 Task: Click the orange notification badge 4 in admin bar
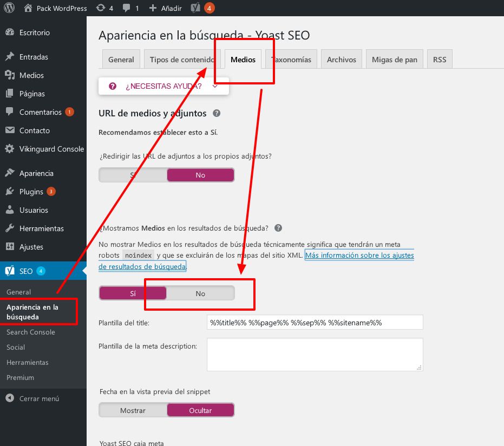(210, 8)
